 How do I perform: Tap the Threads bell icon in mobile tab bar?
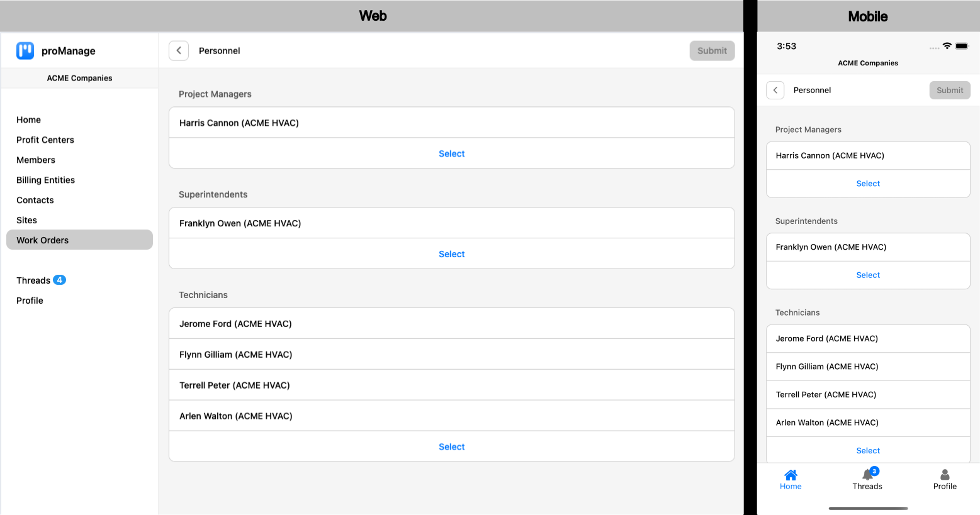click(867, 475)
